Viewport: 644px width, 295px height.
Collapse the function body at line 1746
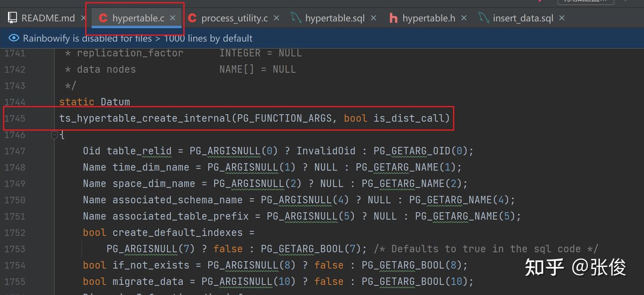coord(54,135)
